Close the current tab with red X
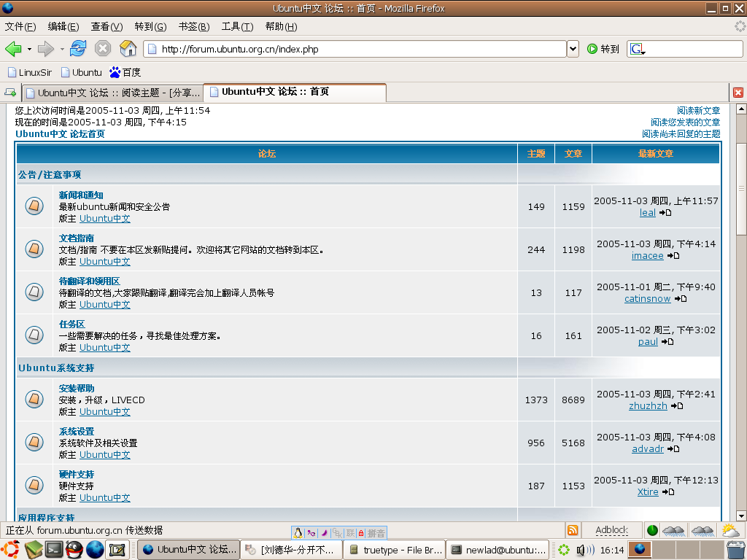Image resolution: width=747 pixels, height=560 pixels. (x=738, y=93)
